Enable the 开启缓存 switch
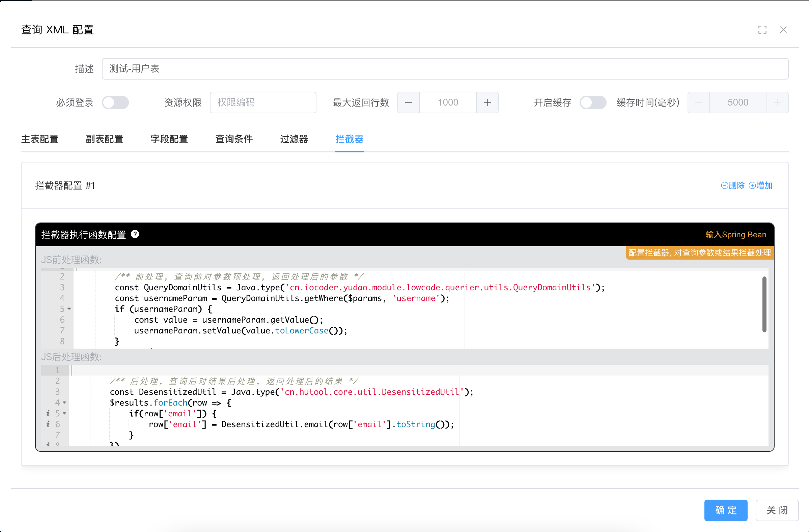The height and width of the screenshot is (532, 809). [592, 102]
